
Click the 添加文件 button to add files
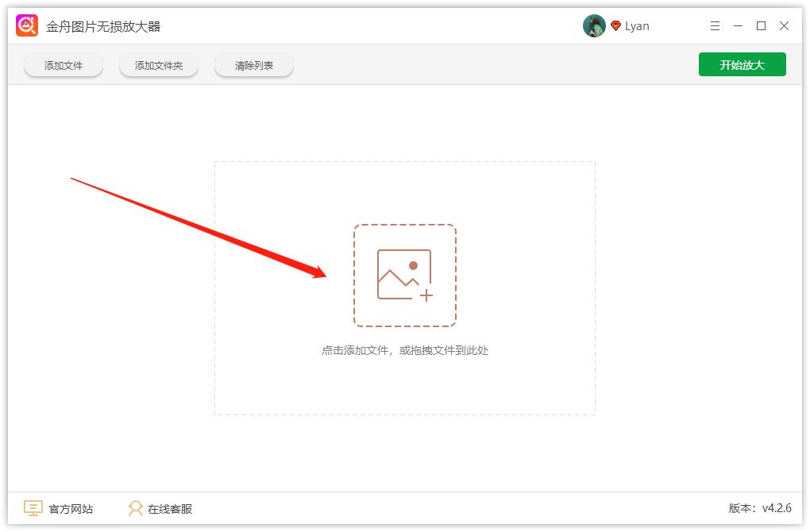(x=64, y=65)
